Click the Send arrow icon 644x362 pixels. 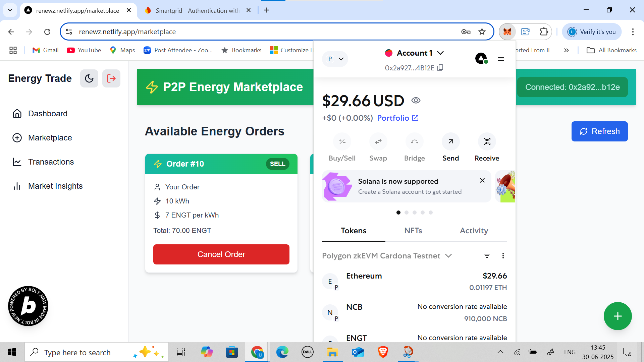pyautogui.click(x=450, y=142)
